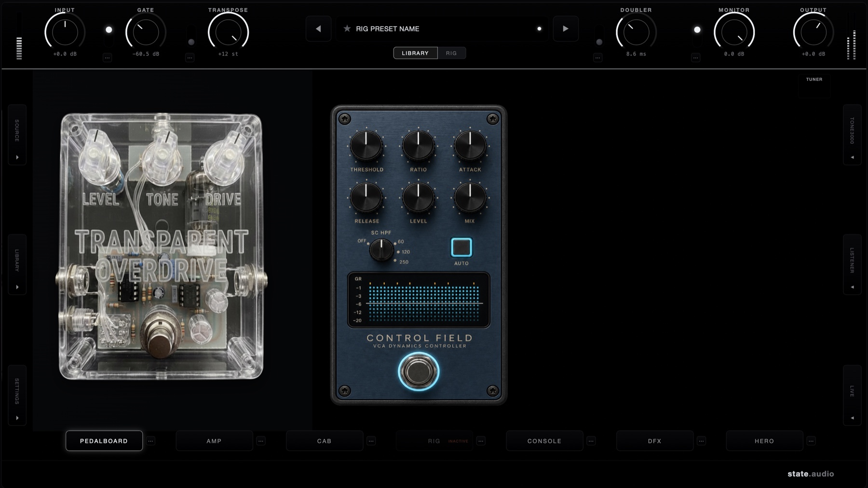The image size is (868, 488).
Task: Click the TRANSPOSE knob
Action: [x=228, y=32]
